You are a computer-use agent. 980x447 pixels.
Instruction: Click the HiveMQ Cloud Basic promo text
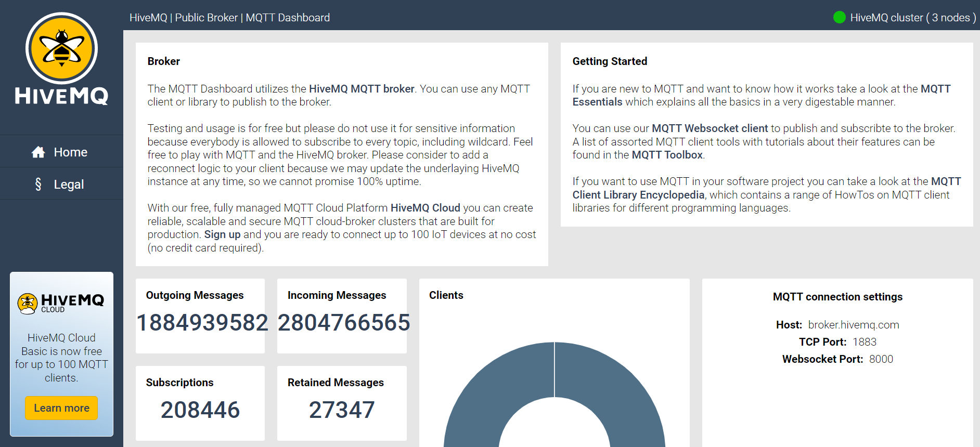(x=61, y=358)
